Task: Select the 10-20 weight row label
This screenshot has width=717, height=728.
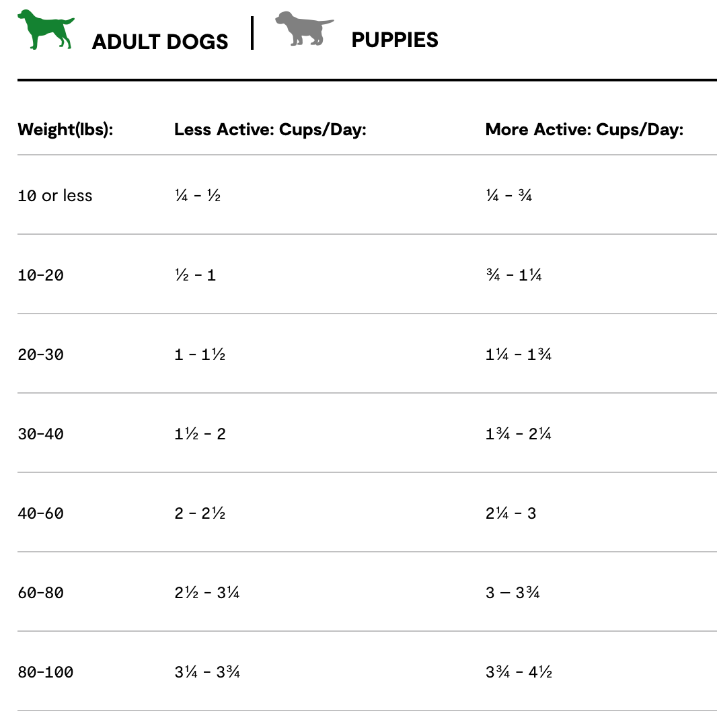Action: [x=40, y=275]
